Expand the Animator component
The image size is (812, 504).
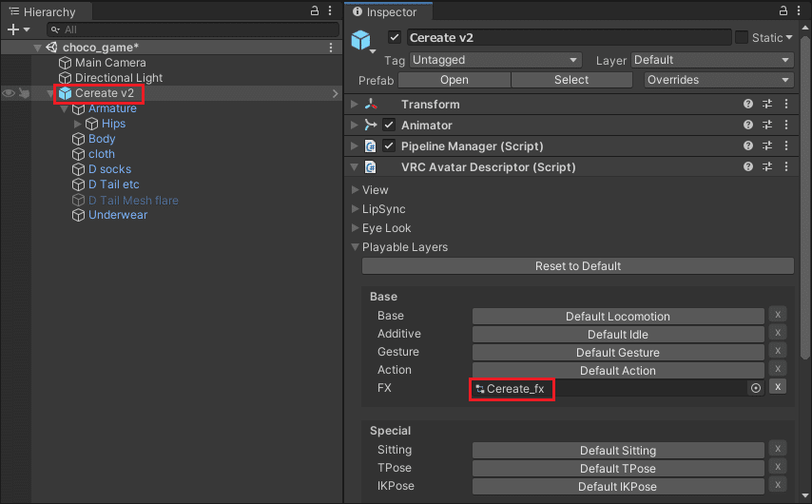[x=355, y=125]
